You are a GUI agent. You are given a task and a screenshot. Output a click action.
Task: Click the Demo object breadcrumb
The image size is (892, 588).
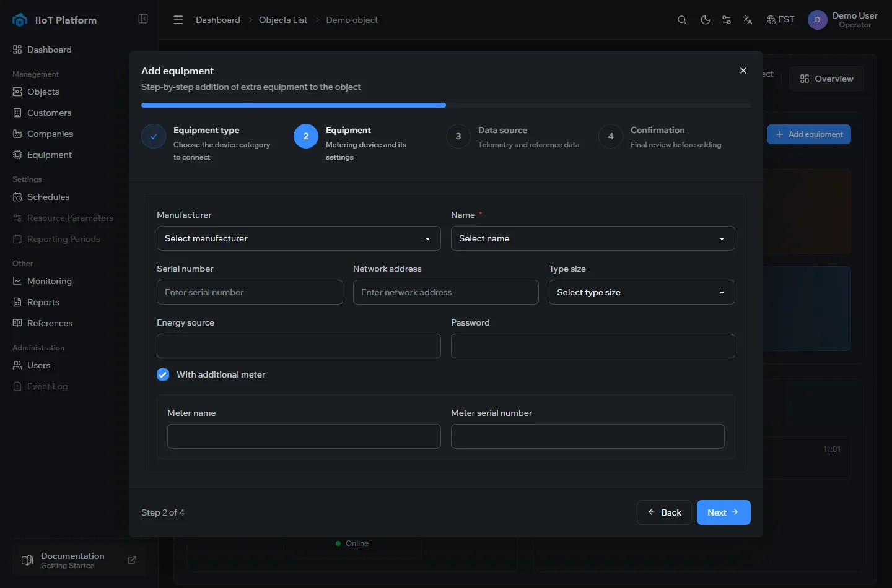352,20
